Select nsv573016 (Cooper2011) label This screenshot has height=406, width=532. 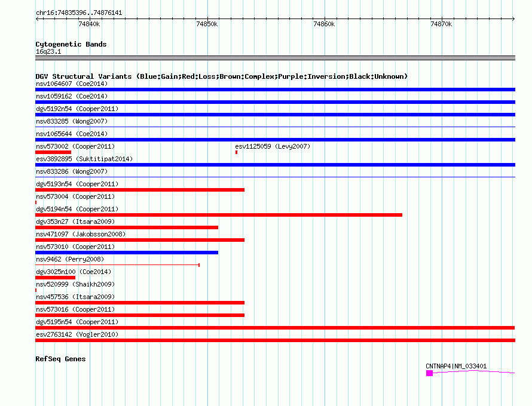click(75, 309)
